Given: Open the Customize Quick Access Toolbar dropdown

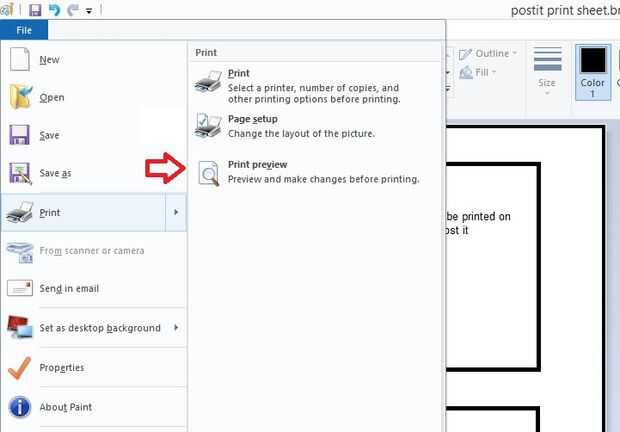Looking at the screenshot, I should [89, 11].
